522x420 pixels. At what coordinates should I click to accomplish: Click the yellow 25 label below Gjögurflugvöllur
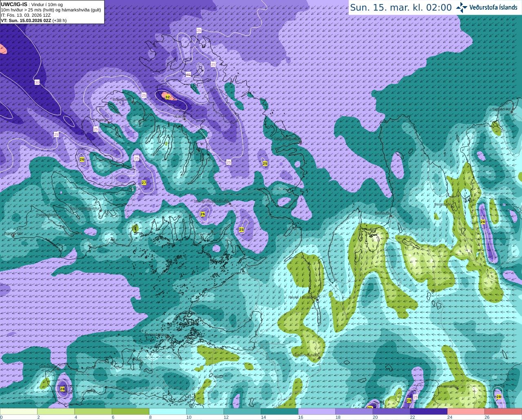click(265, 164)
